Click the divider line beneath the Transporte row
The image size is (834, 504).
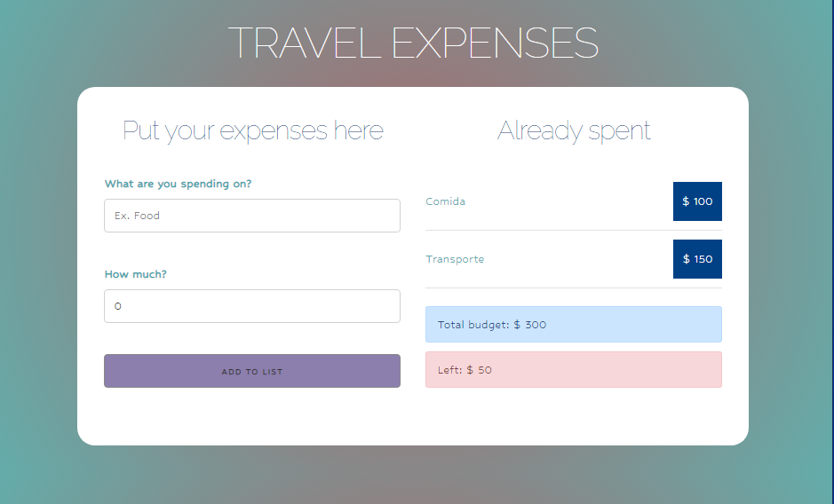tap(574, 287)
